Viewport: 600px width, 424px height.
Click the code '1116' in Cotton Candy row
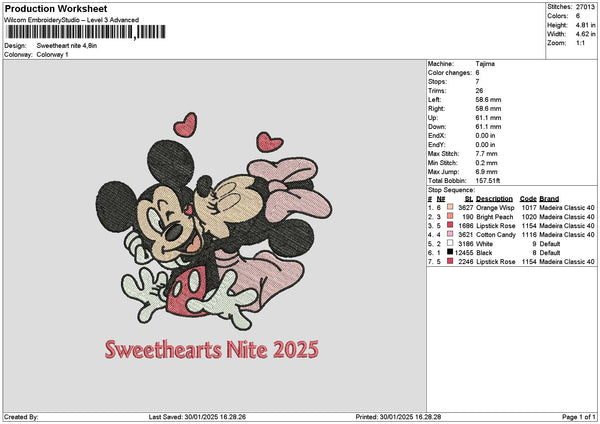pos(529,235)
